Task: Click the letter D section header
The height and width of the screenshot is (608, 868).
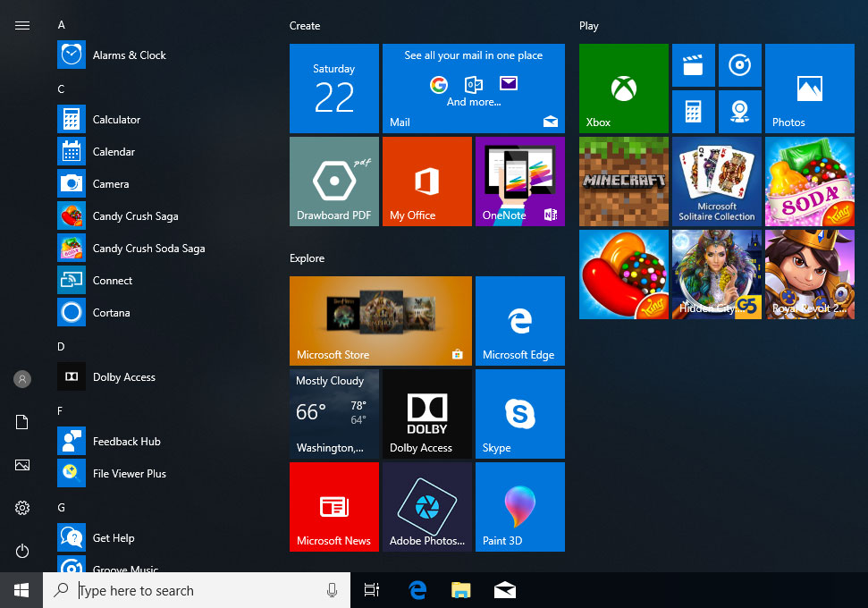Action: pos(61,347)
